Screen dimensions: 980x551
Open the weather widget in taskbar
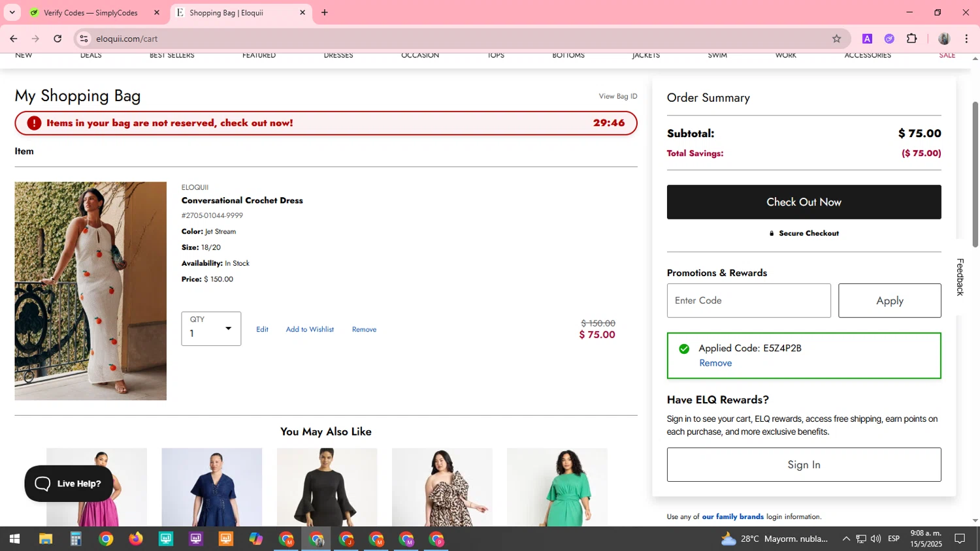(774, 539)
